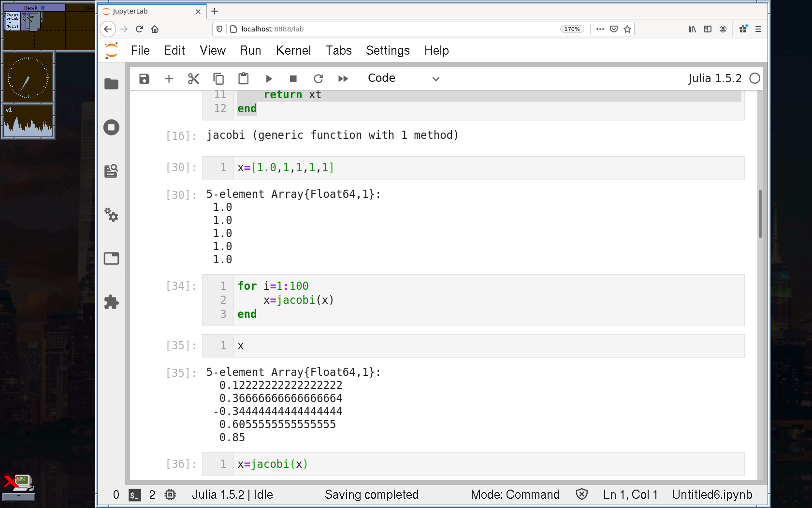Click the Julia 1.5.2 | Idle status text
The image size is (812, 508).
(x=232, y=494)
